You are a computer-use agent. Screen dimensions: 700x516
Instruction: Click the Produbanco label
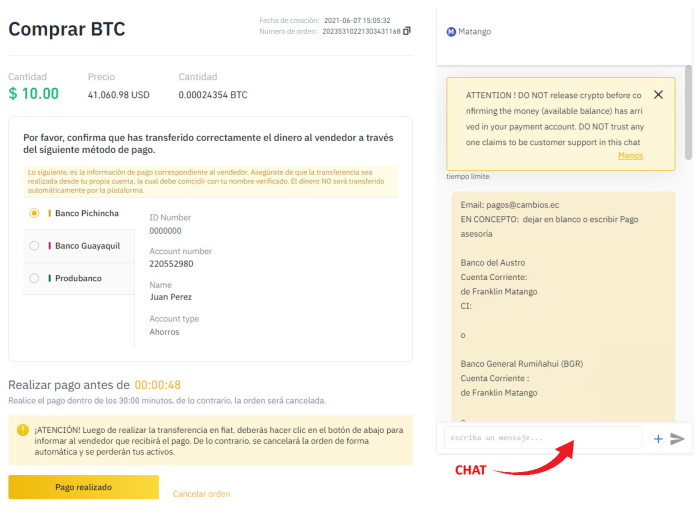(x=79, y=279)
